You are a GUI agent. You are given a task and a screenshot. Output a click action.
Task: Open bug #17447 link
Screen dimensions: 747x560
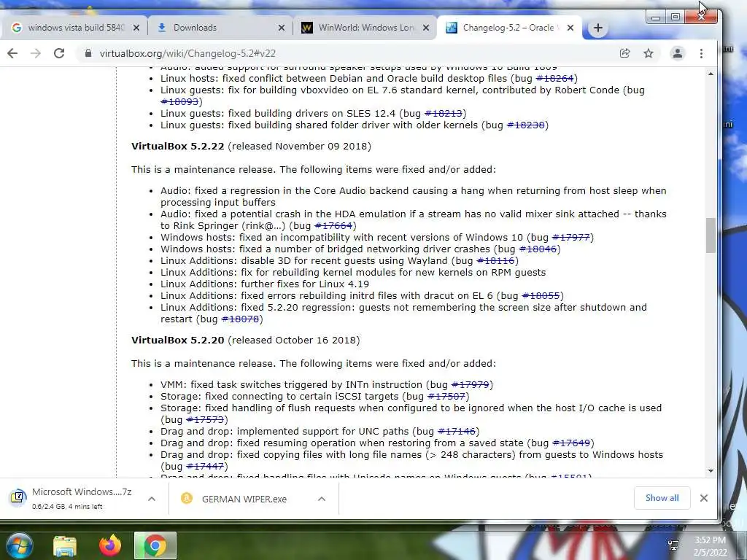click(205, 467)
